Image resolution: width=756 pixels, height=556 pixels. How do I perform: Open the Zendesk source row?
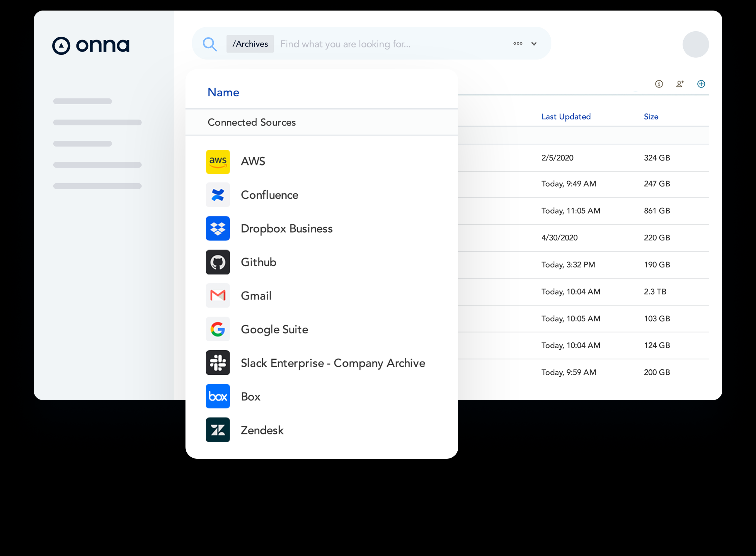pos(322,430)
